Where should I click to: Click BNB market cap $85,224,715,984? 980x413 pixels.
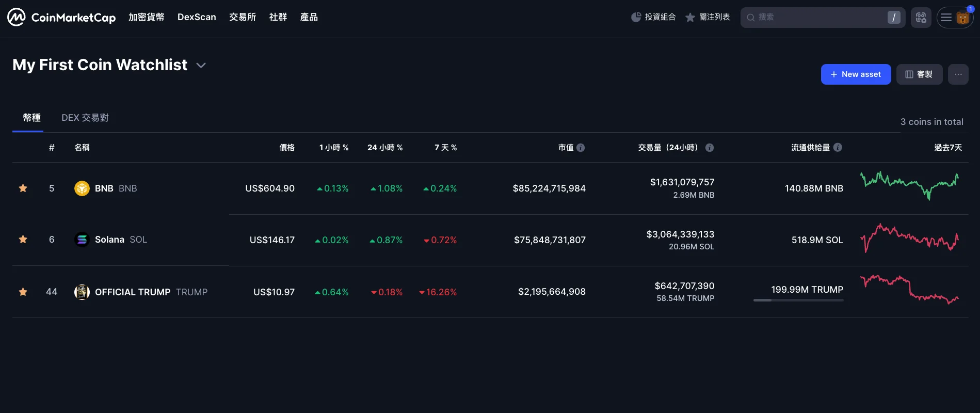pyautogui.click(x=549, y=188)
